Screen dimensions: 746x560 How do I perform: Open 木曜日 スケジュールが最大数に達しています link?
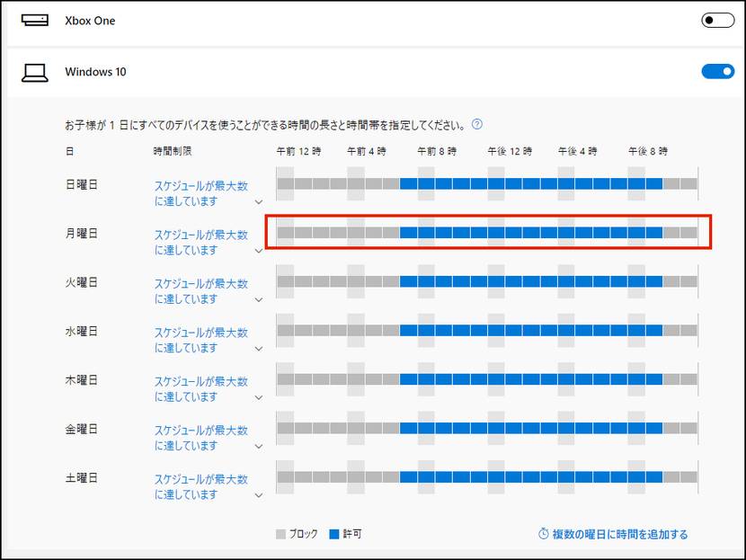point(200,389)
